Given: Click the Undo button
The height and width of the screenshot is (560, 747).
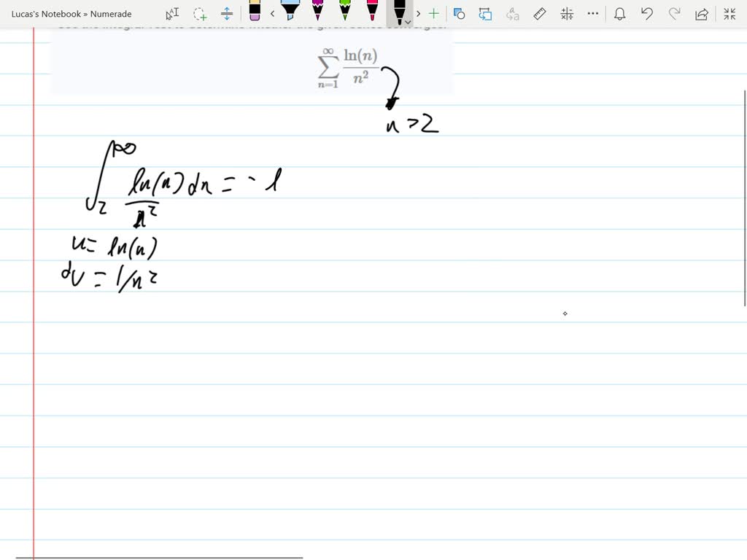Looking at the screenshot, I should (x=647, y=13).
